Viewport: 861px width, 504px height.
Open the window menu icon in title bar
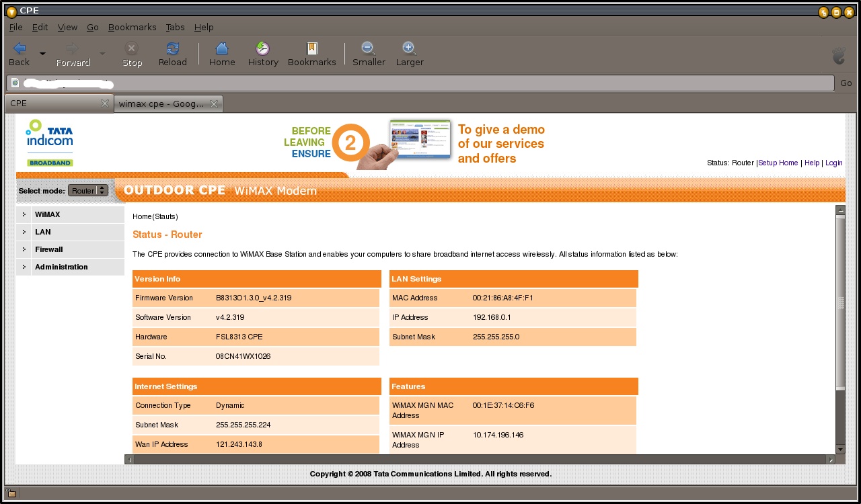[11, 11]
